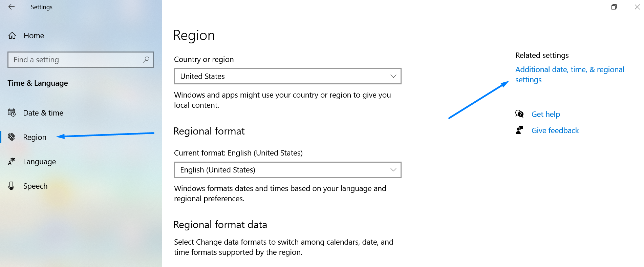Click the Date & time calendar icon
644x267 pixels.
pyautogui.click(x=12, y=113)
